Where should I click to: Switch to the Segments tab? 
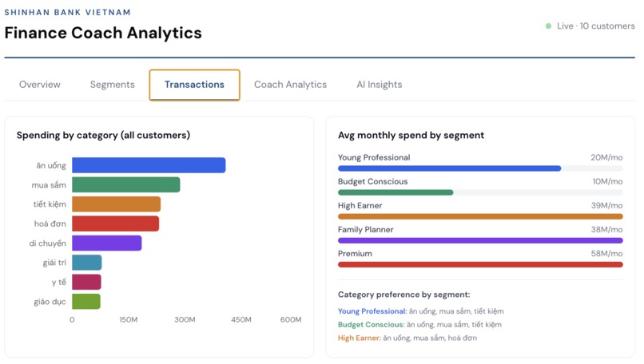pos(112,85)
